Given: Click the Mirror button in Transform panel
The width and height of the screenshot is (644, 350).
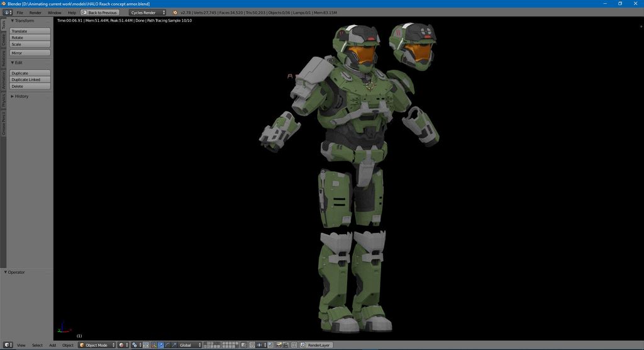Looking at the screenshot, I should point(30,53).
